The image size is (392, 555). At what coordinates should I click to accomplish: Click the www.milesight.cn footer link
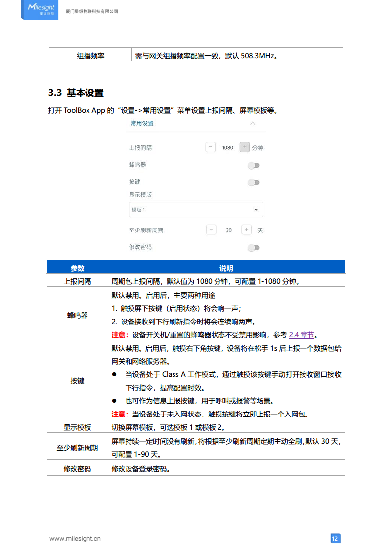(x=75, y=538)
